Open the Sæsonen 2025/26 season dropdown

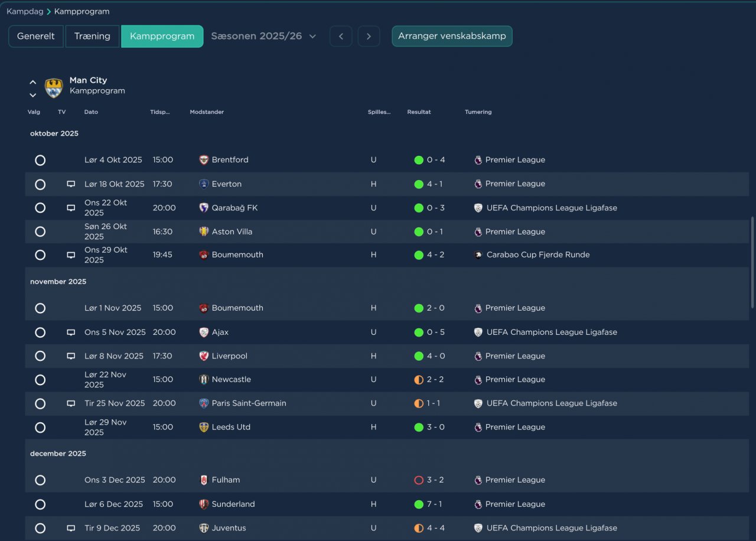pos(264,36)
